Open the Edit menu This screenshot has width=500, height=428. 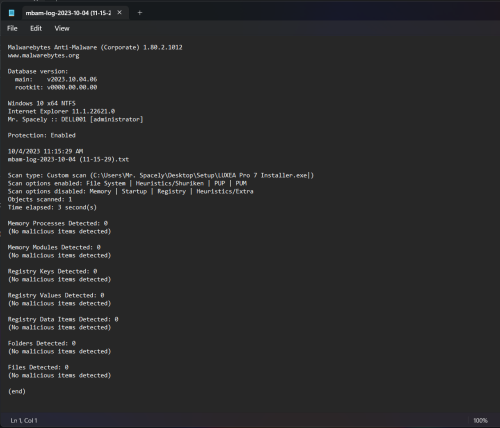pos(36,28)
